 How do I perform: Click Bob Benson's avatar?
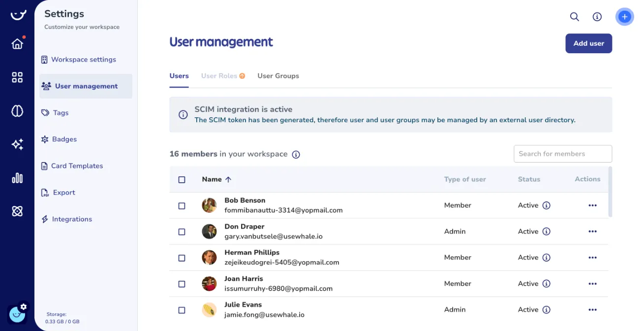(x=209, y=205)
